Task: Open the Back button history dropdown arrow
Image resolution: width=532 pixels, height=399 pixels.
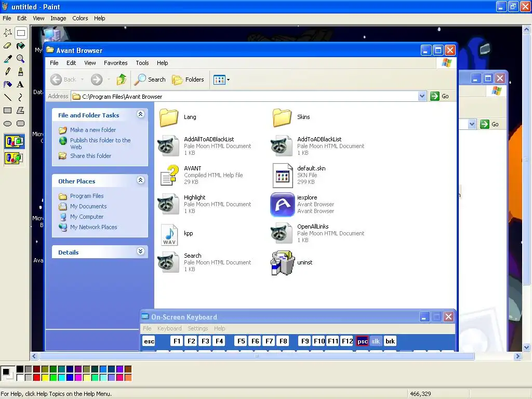Action: pos(82,79)
